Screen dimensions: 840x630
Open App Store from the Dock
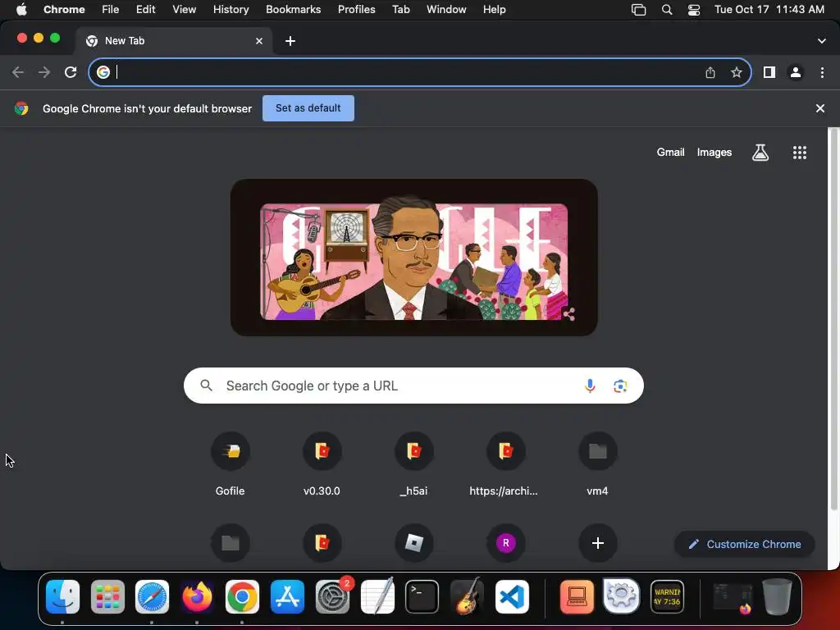click(287, 597)
